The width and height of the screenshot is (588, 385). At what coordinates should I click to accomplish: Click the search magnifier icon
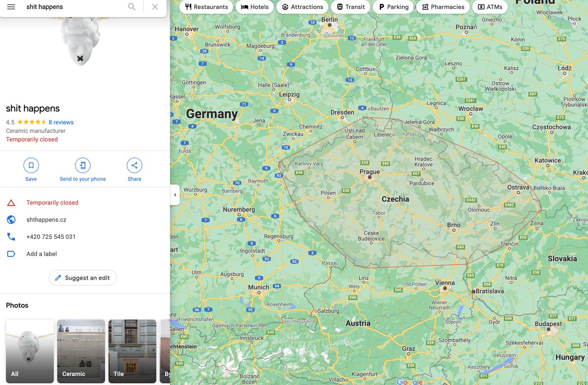(x=132, y=7)
